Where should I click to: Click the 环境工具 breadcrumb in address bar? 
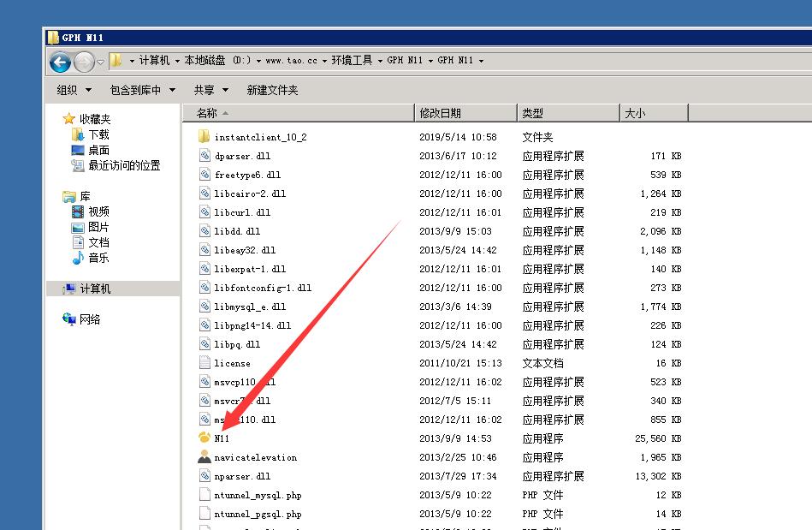352,61
